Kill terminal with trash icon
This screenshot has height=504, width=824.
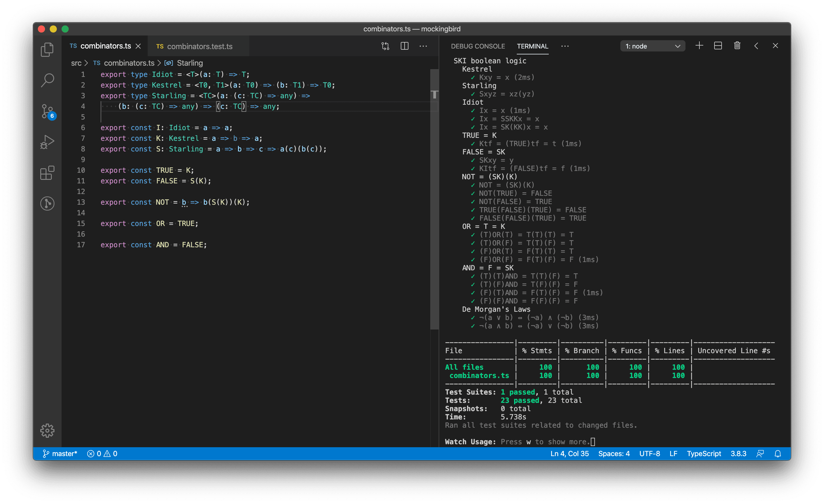click(737, 46)
